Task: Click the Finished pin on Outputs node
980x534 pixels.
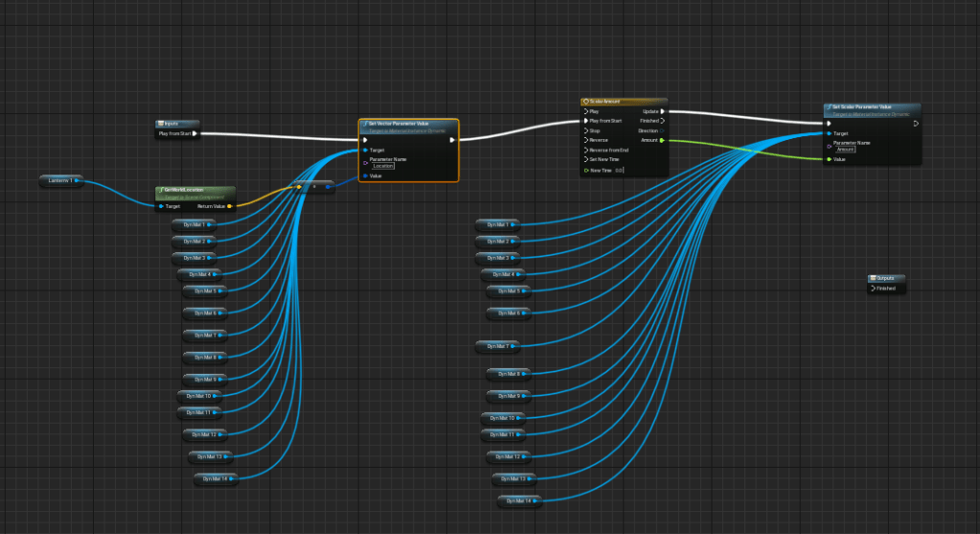Action: pyautogui.click(x=873, y=288)
